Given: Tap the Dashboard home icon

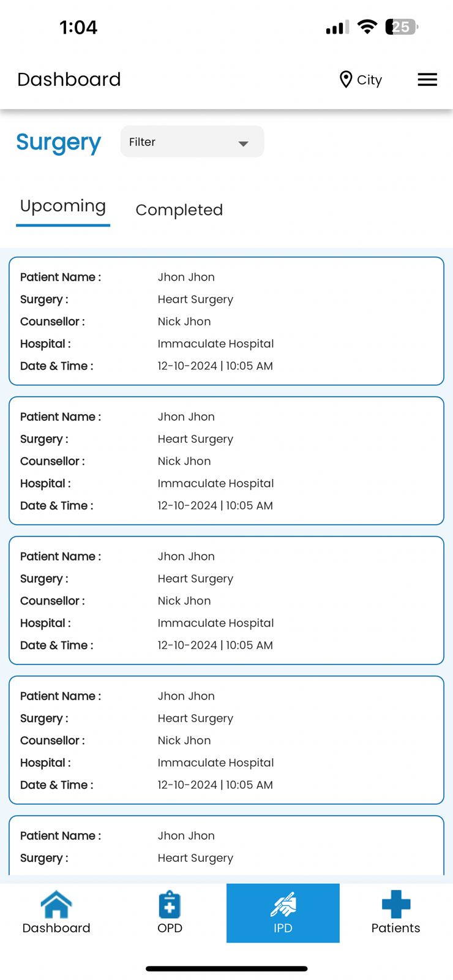Looking at the screenshot, I should point(56,904).
